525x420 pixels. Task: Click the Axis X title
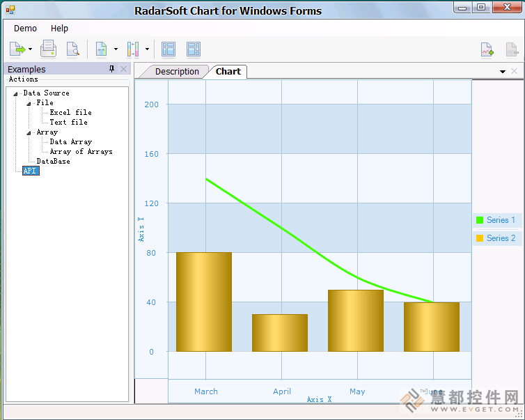click(320, 399)
